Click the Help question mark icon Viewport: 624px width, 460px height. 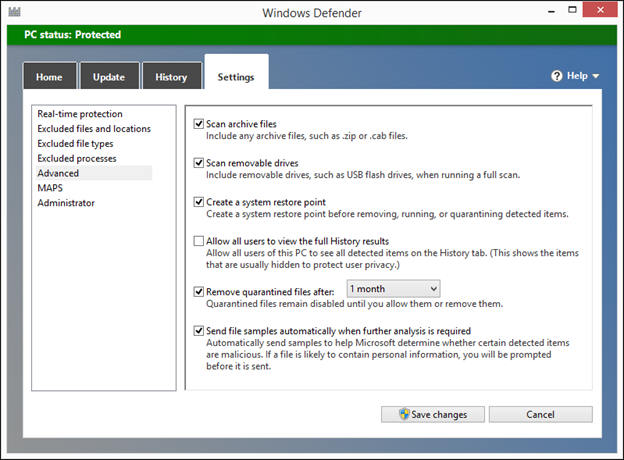click(557, 76)
